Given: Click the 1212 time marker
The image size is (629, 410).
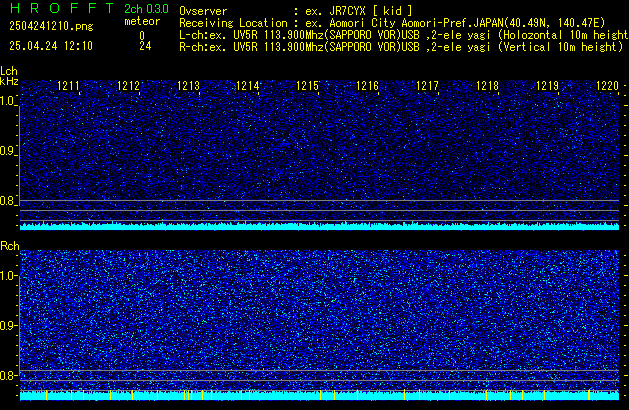Looking at the screenshot, I should [128, 86].
